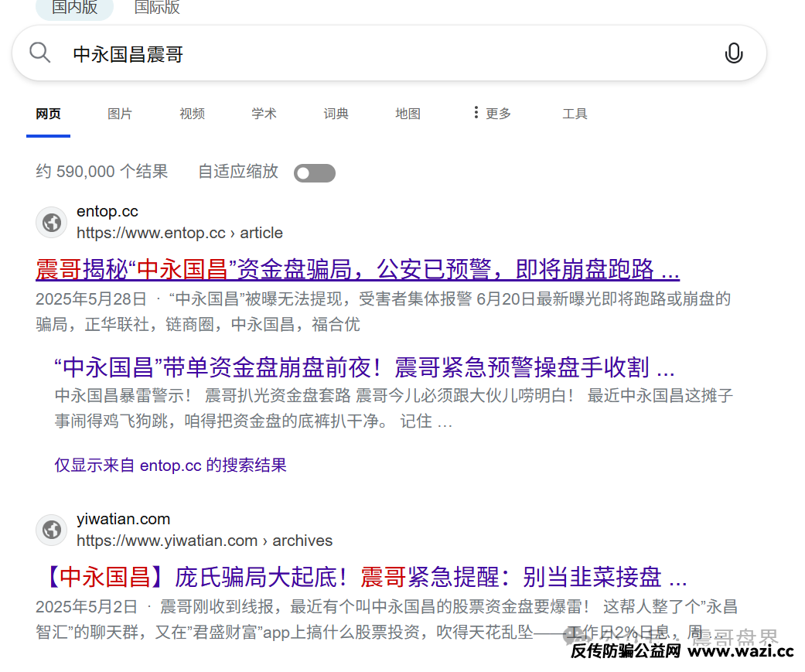Click globe favicon beside yiwatian.com

click(x=51, y=530)
